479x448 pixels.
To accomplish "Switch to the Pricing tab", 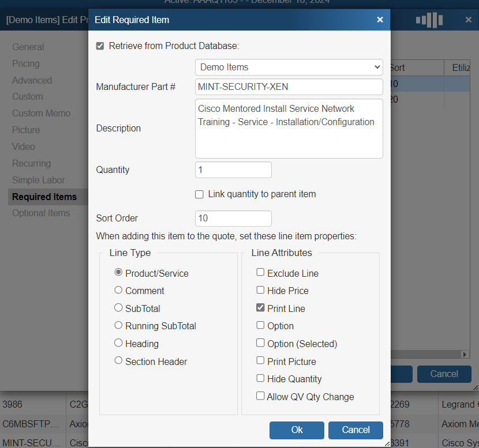I will 26,63.
